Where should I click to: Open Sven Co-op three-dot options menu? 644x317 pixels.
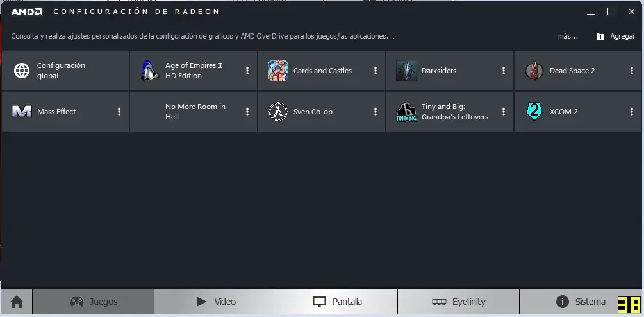(376, 112)
